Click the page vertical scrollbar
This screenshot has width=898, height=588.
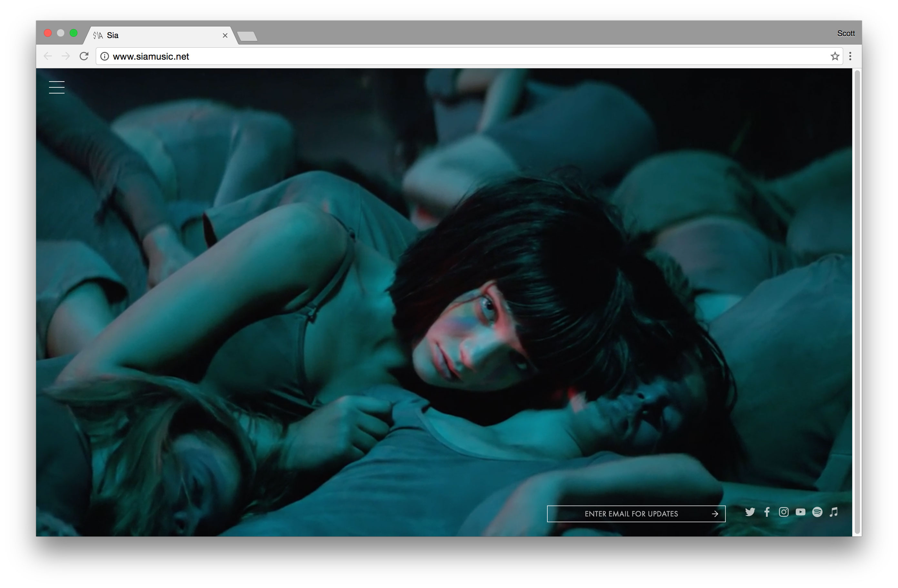tap(857, 302)
